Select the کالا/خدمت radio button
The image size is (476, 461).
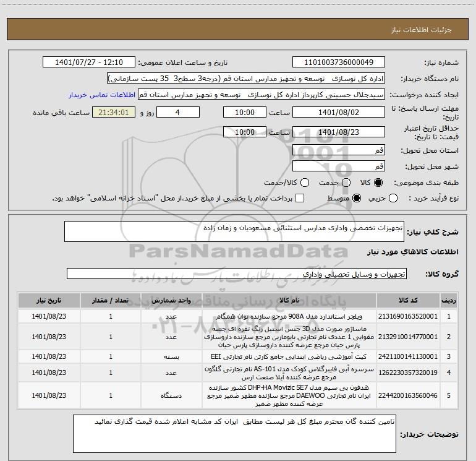click(x=305, y=183)
